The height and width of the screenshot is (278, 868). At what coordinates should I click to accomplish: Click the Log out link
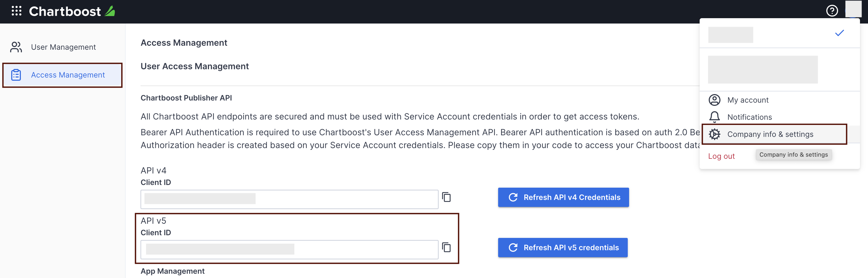point(722,156)
